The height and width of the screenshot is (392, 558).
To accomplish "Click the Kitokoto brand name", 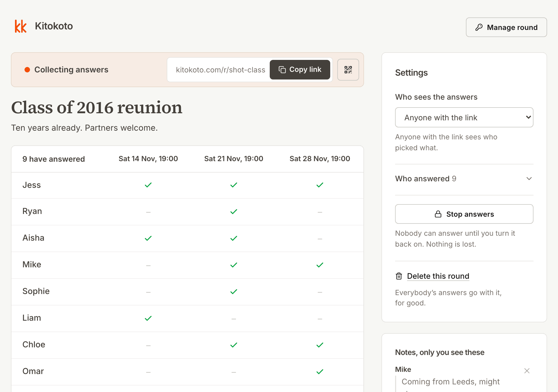I will tap(54, 26).
